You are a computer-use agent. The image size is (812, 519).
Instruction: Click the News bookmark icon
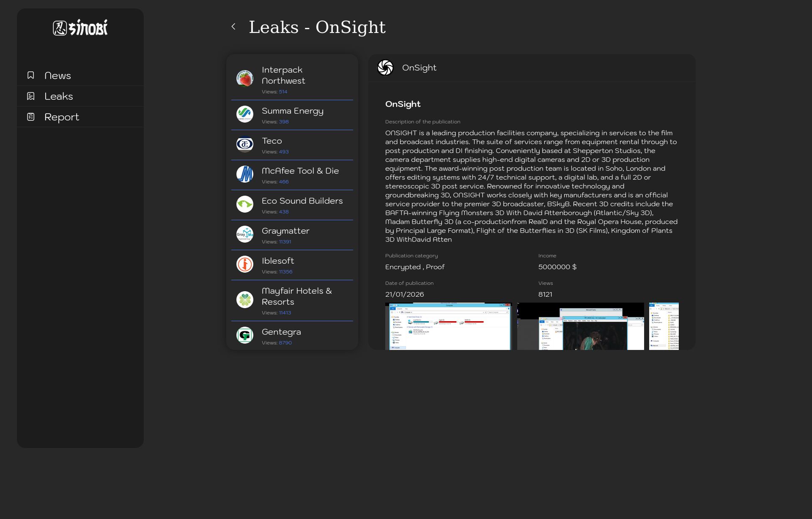pos(31,75)
